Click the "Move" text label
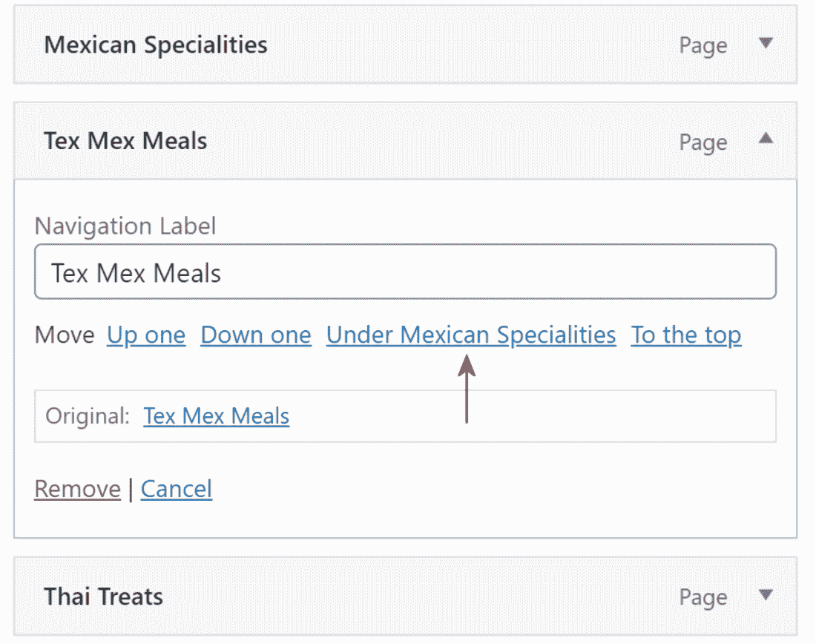The height and width of the screenshot is (644, 816). (x=65, y=335)
